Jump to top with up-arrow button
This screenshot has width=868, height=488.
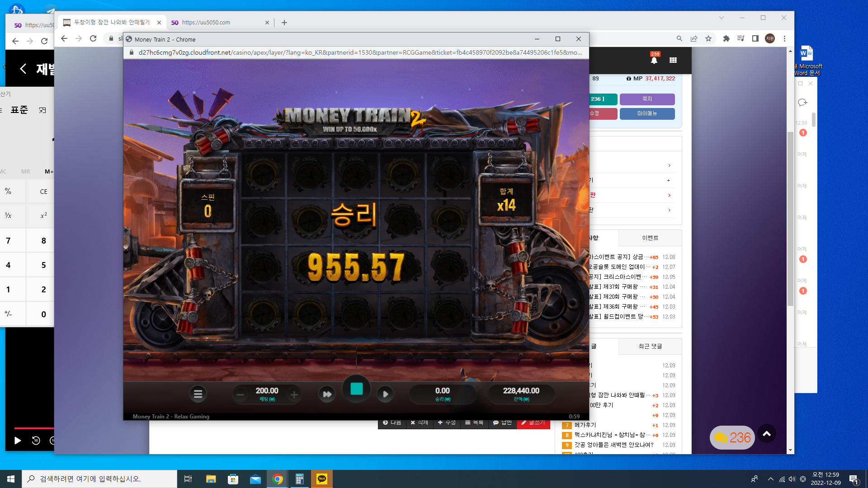coord(767,434)
